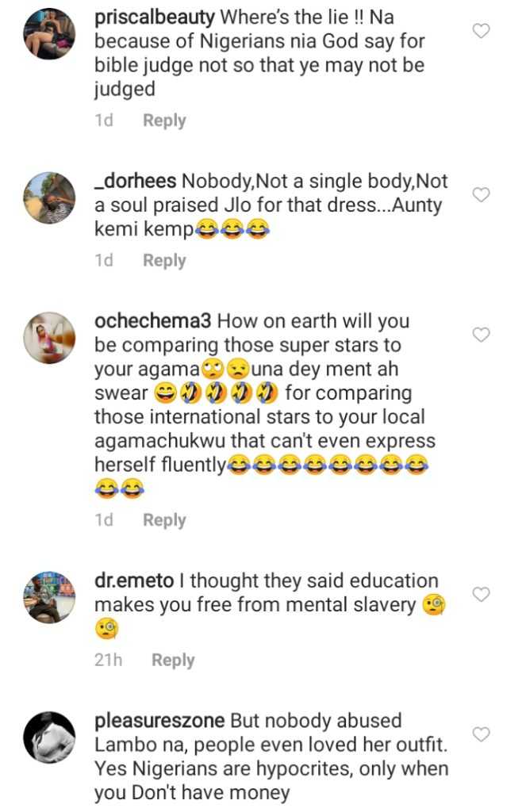522x812 pixels.
Task: Open the _dorhees username link
Action: coord(135,181)
